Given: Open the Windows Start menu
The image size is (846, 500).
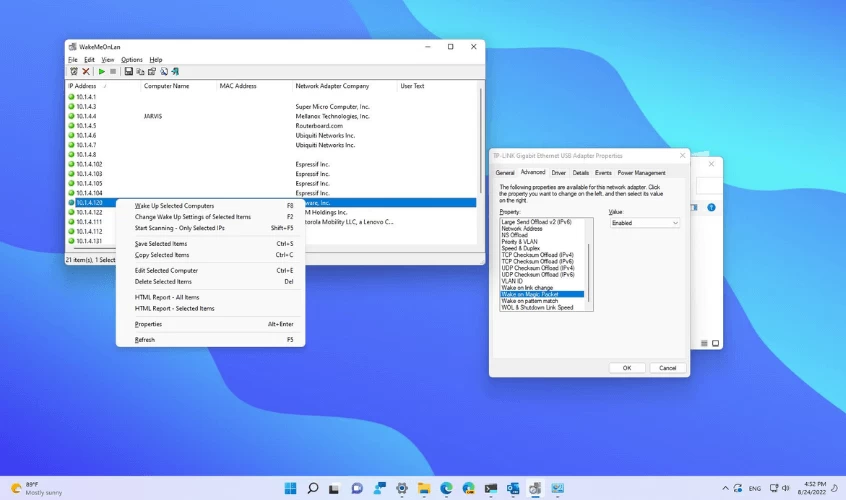Looking at the screenshot, I should pyautogui.click(x=290, y=489).
